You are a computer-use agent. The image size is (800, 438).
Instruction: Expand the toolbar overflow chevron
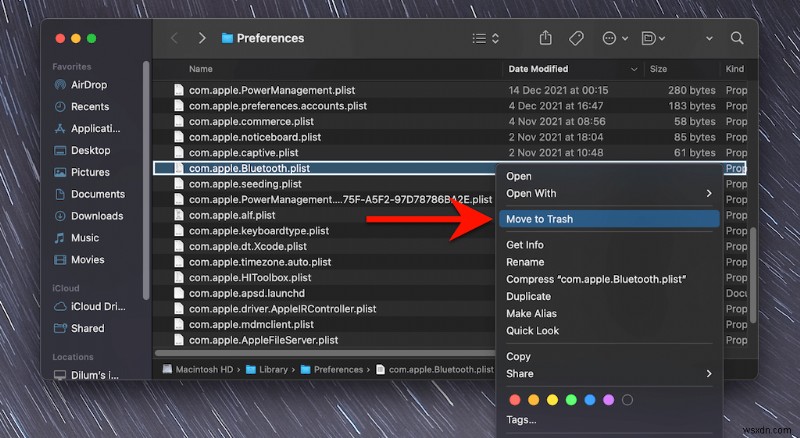point(709,38)
